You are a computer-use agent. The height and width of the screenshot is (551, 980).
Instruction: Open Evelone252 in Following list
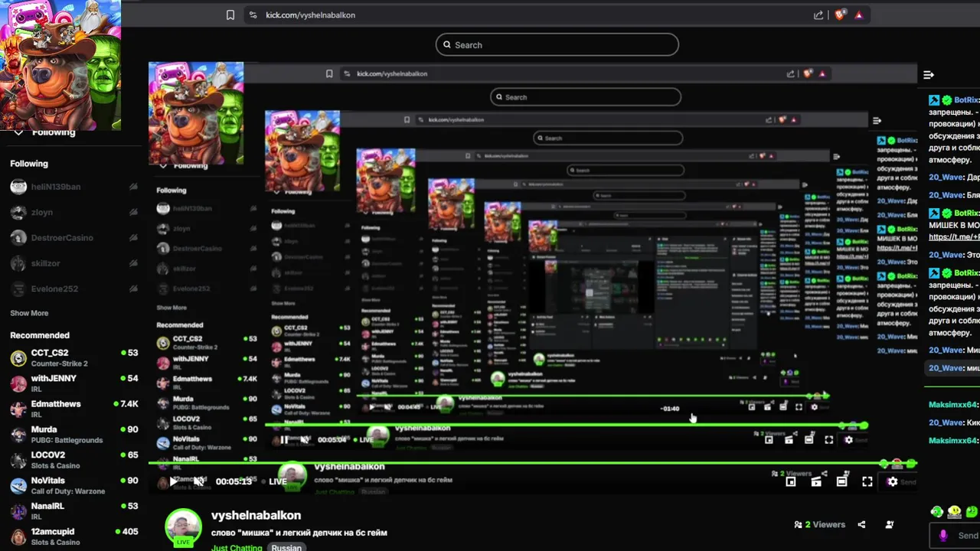tap(73, 289)
